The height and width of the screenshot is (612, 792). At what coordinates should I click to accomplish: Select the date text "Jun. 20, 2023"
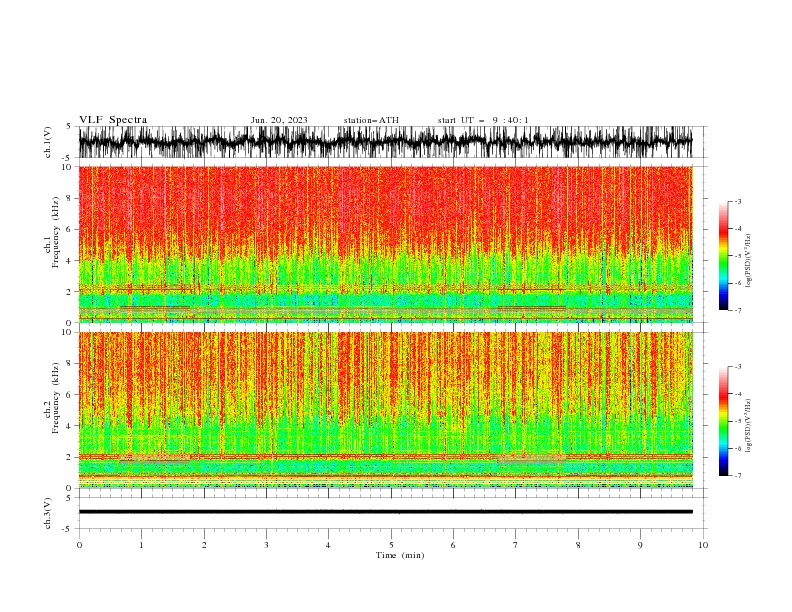(x=279, y=120)
